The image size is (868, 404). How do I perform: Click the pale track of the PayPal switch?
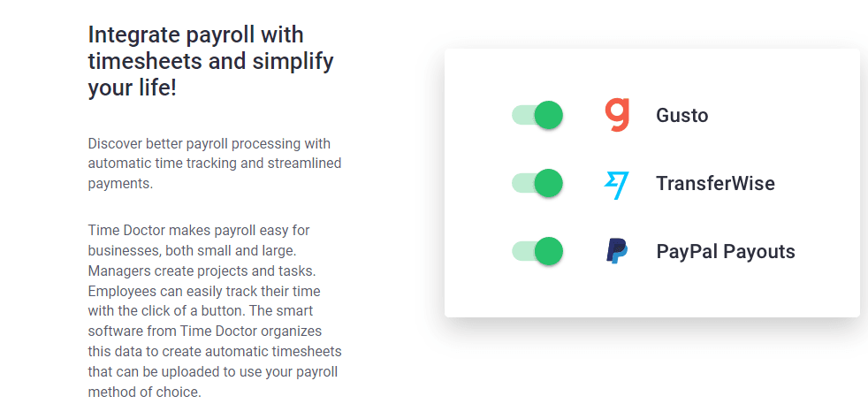click(x=522, y=251)
